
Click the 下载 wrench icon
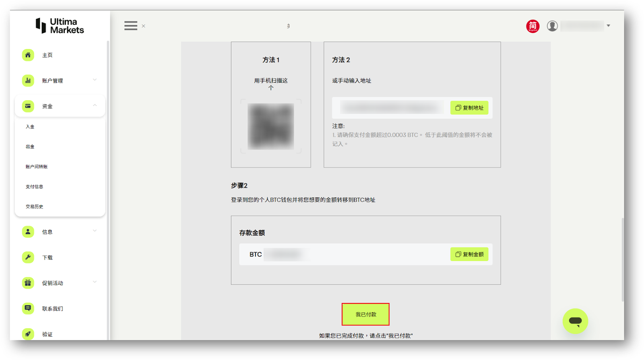pos(28,257)
